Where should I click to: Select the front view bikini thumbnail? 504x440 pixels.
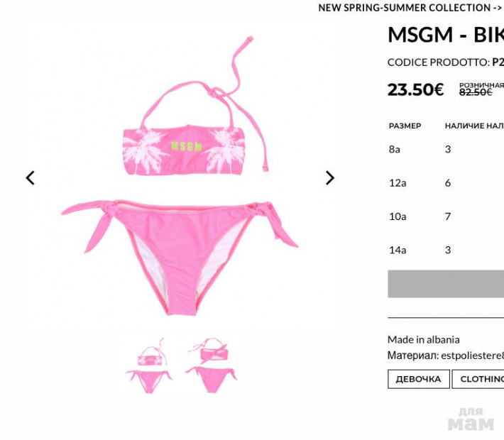pyautogui.click(x=149, y=365)
